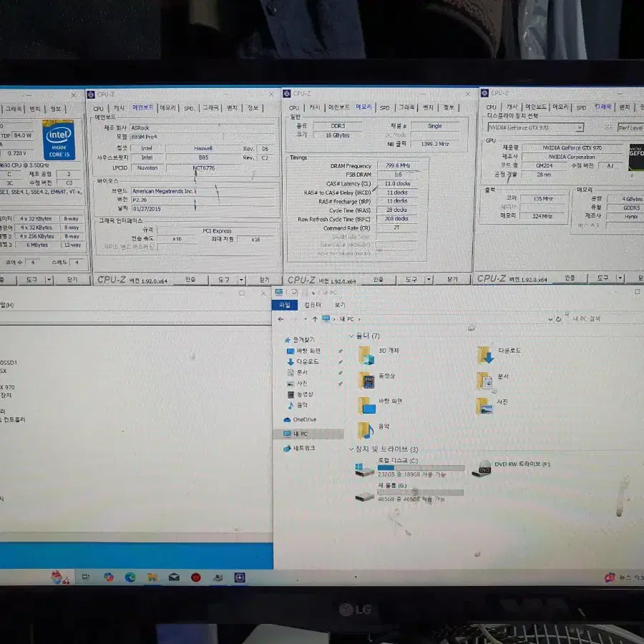Image resolution: width=644 pixels, height=644 pixels.
Task: Click 닫기 button in ASRock mainboard CPU-Z
Action: tap(264, 280)
